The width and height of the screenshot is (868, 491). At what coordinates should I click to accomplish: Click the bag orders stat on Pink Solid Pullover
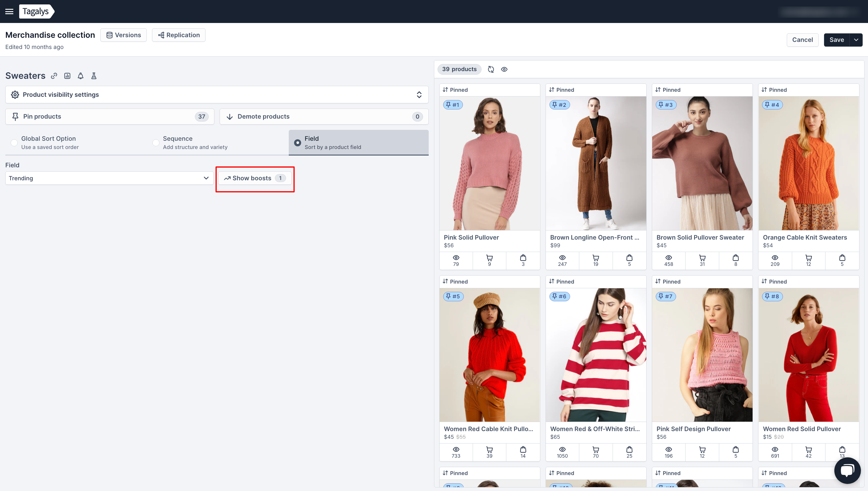tap(523, 261)
